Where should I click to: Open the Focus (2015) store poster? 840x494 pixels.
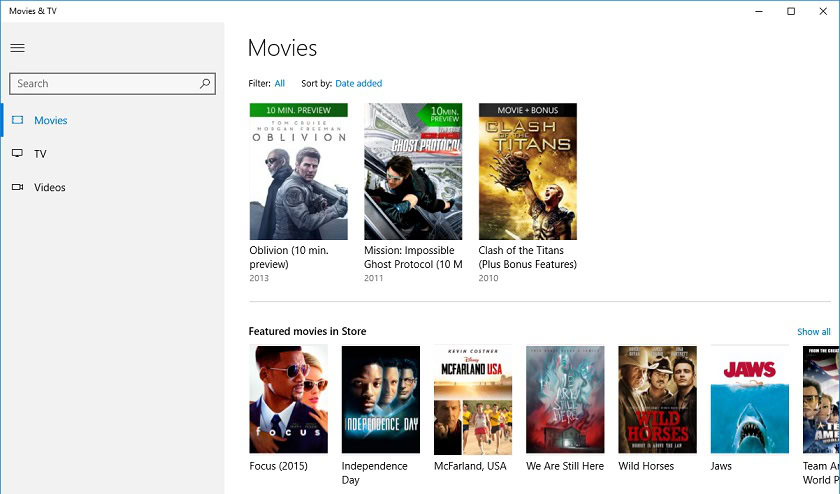(x=288, y=399)
